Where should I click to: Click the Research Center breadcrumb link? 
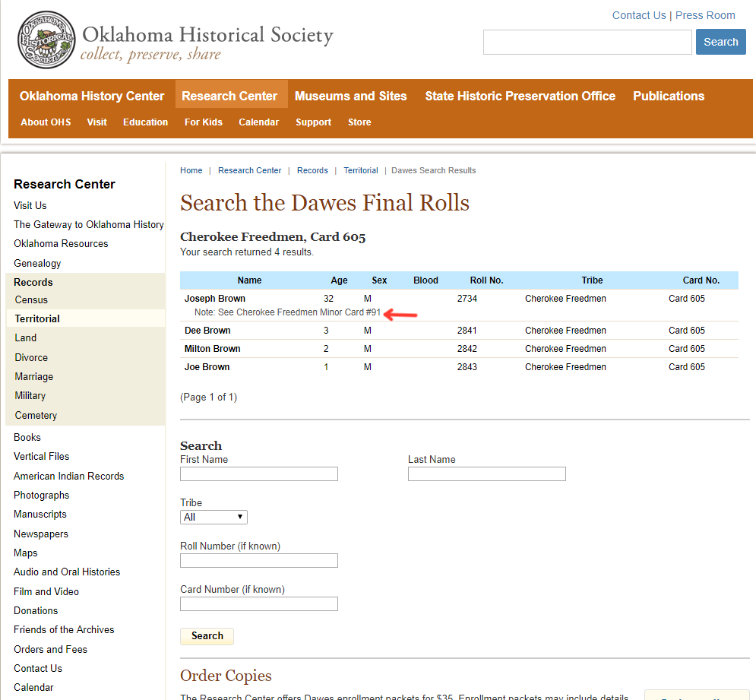[x=249, y=170]
